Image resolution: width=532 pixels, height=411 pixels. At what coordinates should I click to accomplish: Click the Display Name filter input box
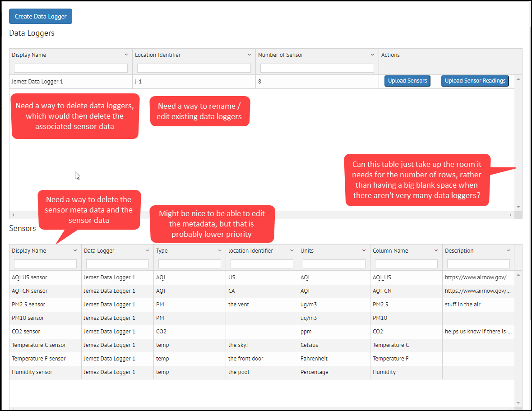[70, 68]
